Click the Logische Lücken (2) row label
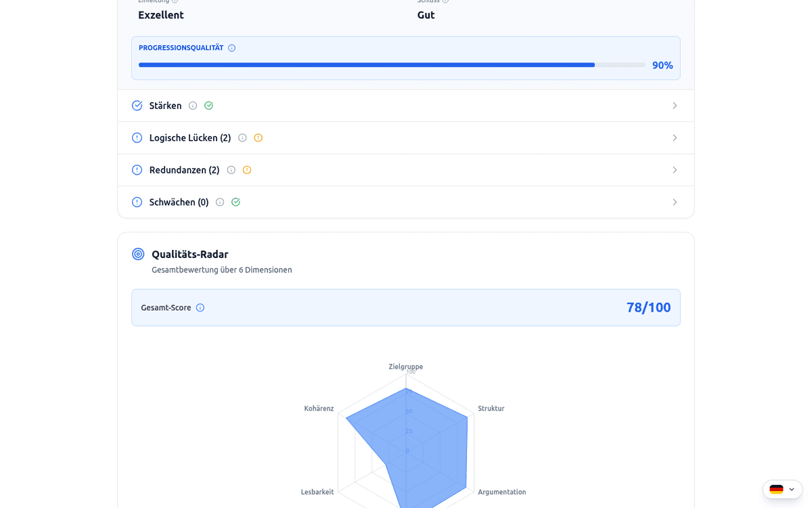This screenshot has height=508, width=812. [189, 138]
